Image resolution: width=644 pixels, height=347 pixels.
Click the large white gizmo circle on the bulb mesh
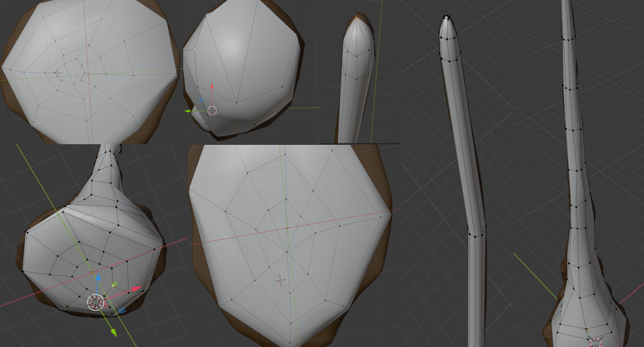96,302
